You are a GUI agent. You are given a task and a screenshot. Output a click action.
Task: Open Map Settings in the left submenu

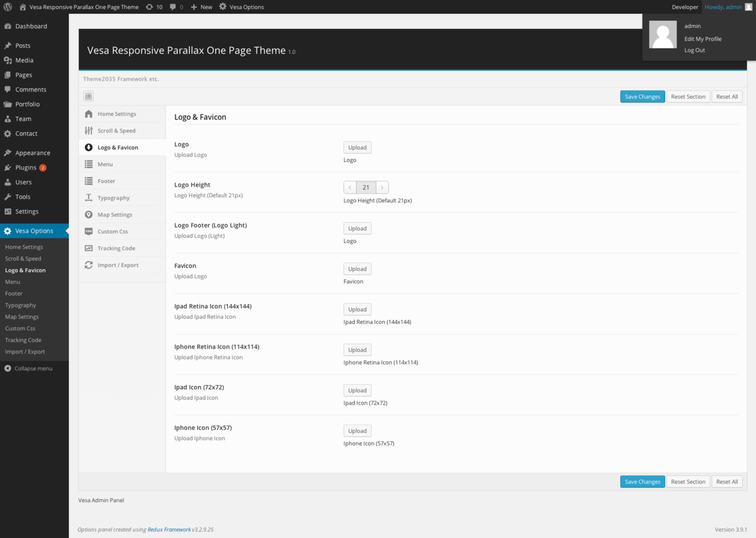coord(22,317)
